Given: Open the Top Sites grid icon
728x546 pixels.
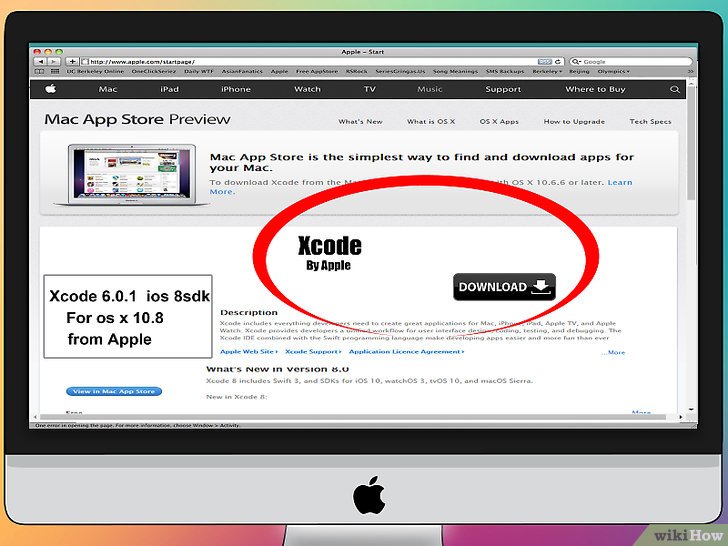Looking at the screenshot, I should (x=55, y=72).
